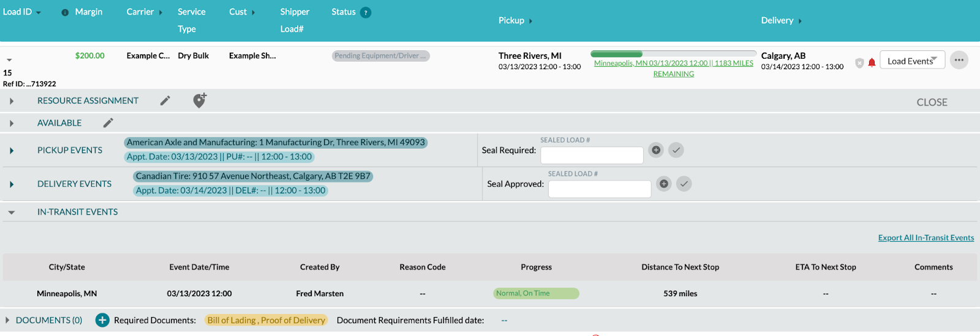Click the Service Type column header
The height and width of the screenshot is (336, 980).
click(x=192, y=20)
